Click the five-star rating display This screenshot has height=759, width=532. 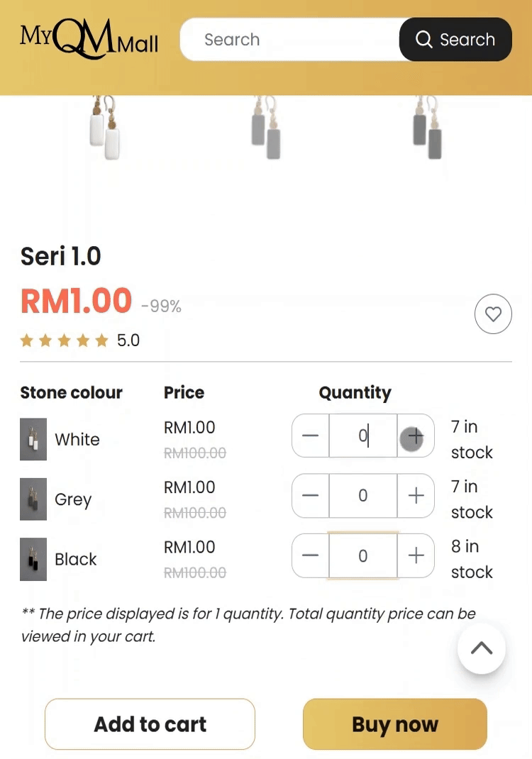pyautogui.click(x=65, y=340)
